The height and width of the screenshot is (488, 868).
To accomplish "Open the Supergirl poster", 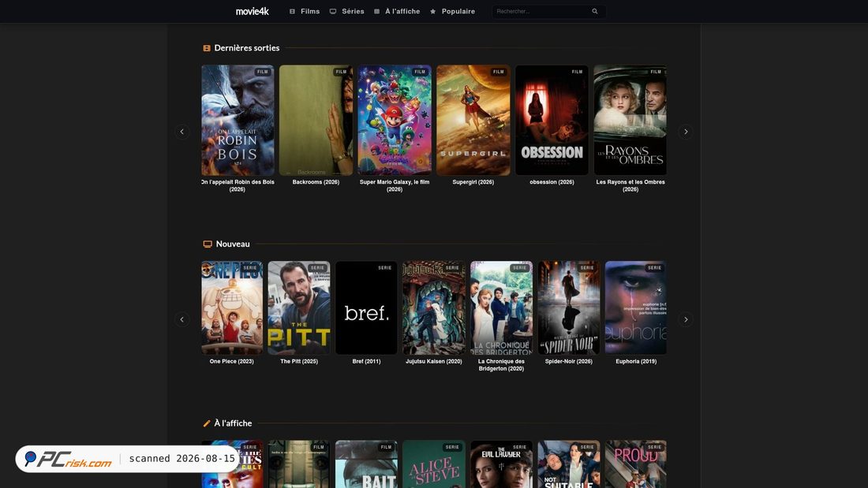I will pos(473,120).
